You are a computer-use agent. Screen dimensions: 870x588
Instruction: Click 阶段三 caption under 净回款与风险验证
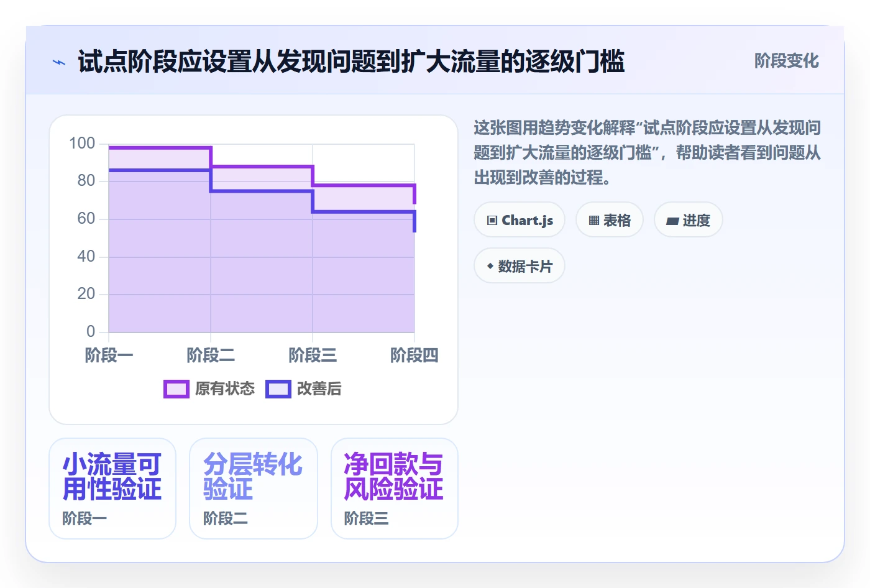[367, 518]
